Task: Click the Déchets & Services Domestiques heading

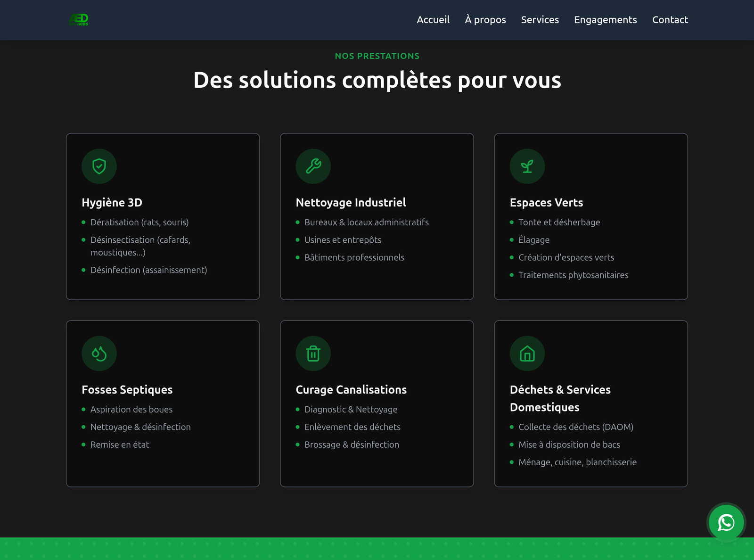Action: click(560, 398)
